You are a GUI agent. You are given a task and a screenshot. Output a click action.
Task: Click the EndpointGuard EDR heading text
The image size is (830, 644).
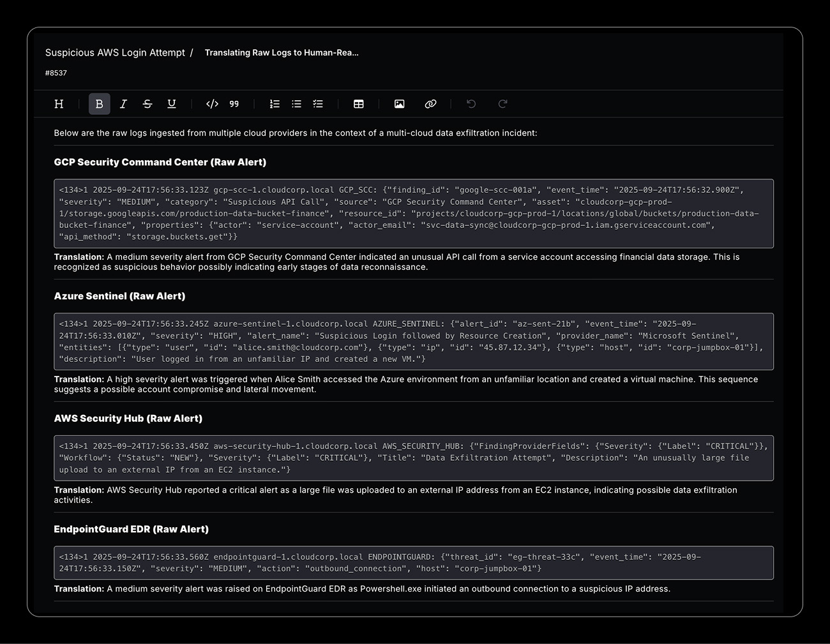click(x=131, y=529)
